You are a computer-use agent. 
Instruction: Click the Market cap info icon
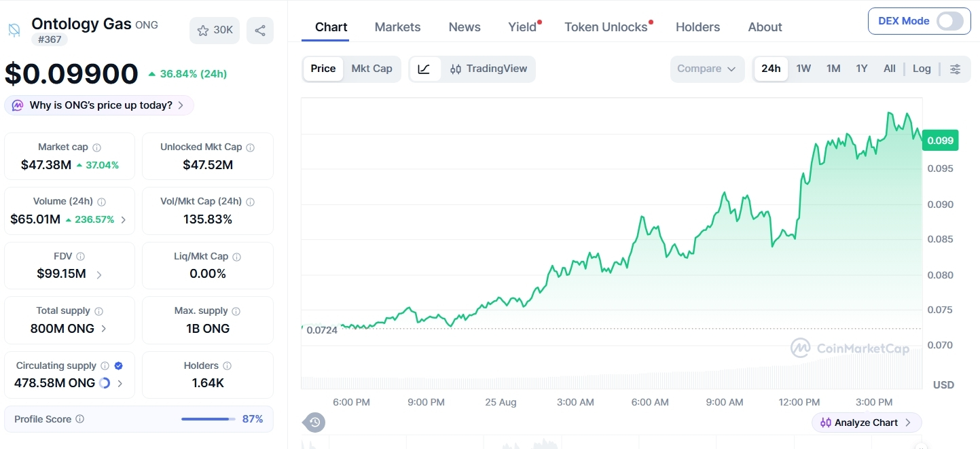(97, 147)
